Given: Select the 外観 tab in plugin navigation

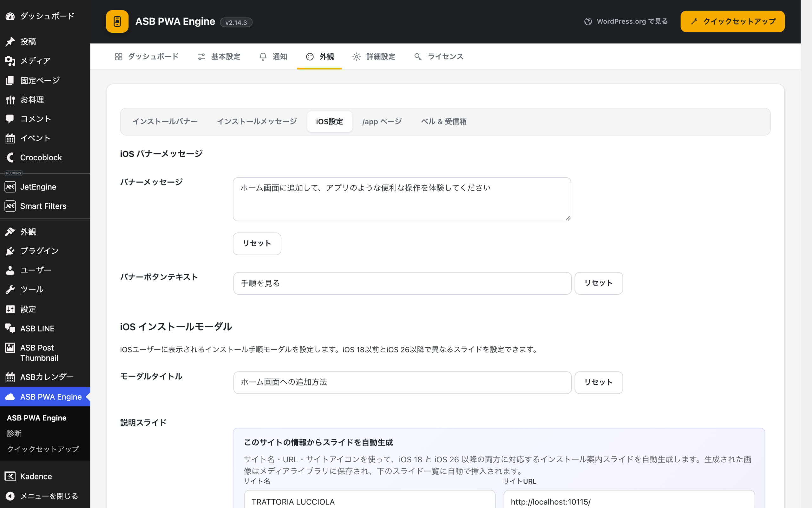Looking at the screenshot, I should pyautogui.click(x=319, y=57).
